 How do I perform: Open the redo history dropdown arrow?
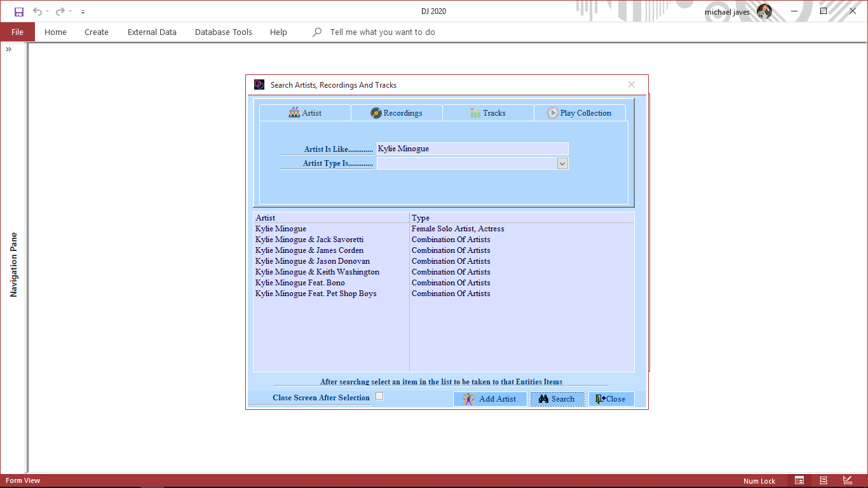click(x=70, y=11)
